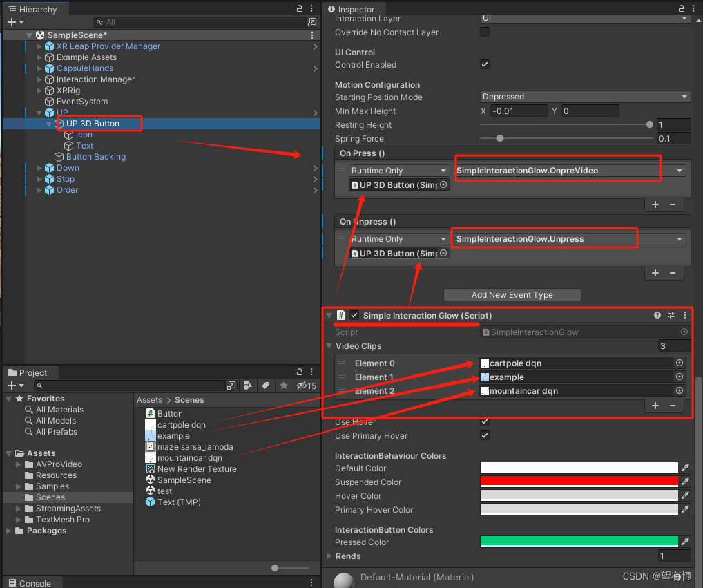The height and width of the screenshot is (588, 703).
Task: Use eyedropper for Hover Color
Action: click(x=685, y=495)
